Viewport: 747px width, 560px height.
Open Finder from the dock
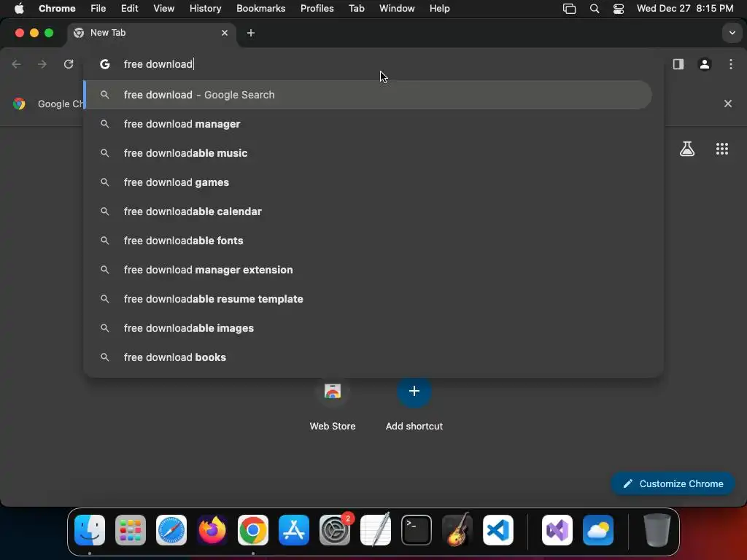tap(90, 530)
